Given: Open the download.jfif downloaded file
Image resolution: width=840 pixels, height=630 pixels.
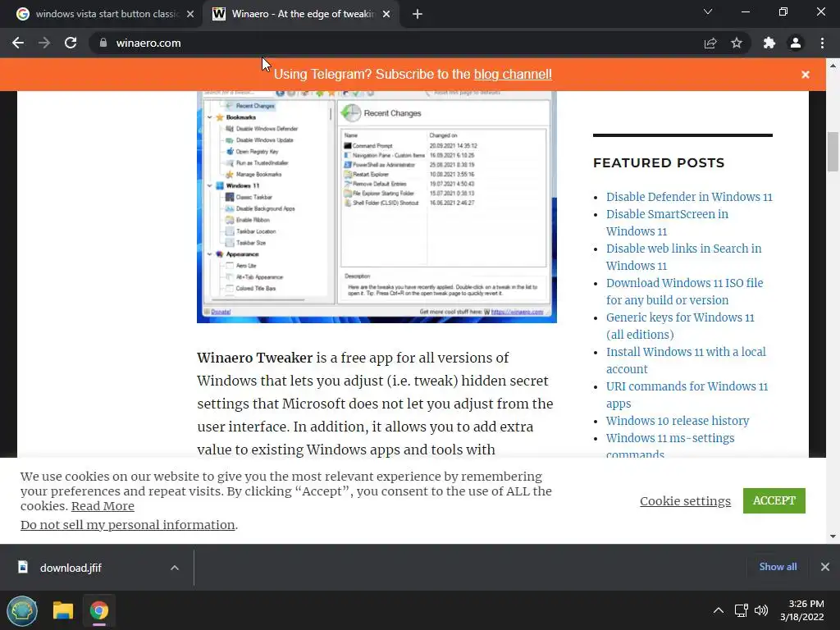Looking at the screenshot, I should coord(71,568).
